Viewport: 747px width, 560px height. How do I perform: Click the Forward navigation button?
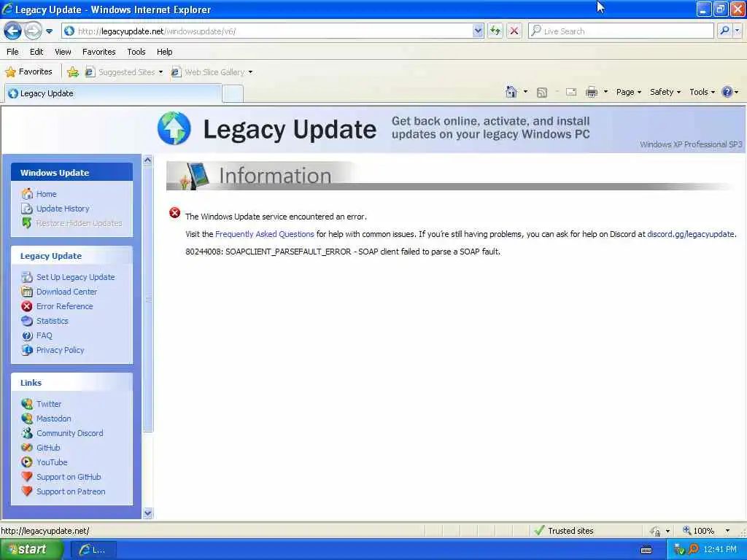[x=33, y=31]
